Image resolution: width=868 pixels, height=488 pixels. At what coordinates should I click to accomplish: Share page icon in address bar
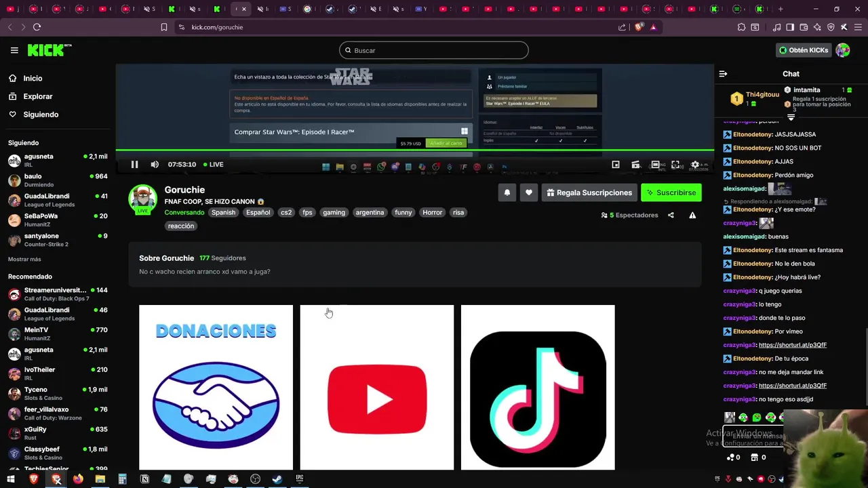point(622,27)
